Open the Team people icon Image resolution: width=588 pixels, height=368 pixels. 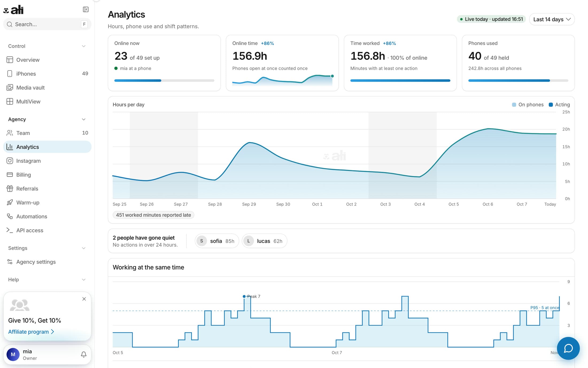coord(10,133)
